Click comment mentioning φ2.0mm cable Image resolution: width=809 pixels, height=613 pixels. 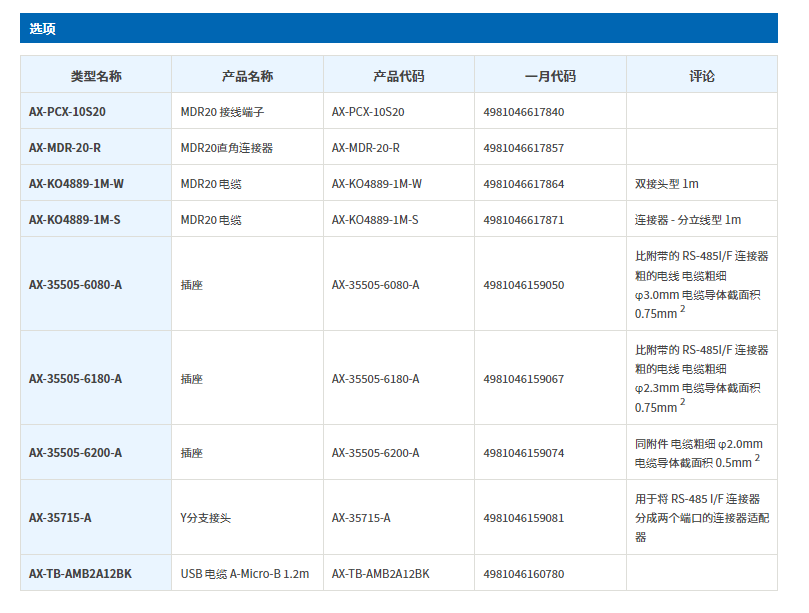pos(699,453)
